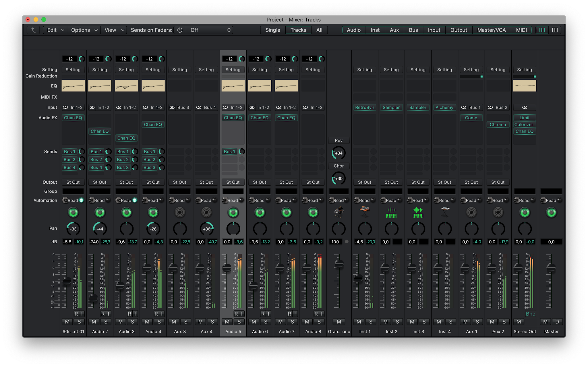Open the Alchemy instrument plugin
This screenshot has height=367, width=588.
pos(444,107)
